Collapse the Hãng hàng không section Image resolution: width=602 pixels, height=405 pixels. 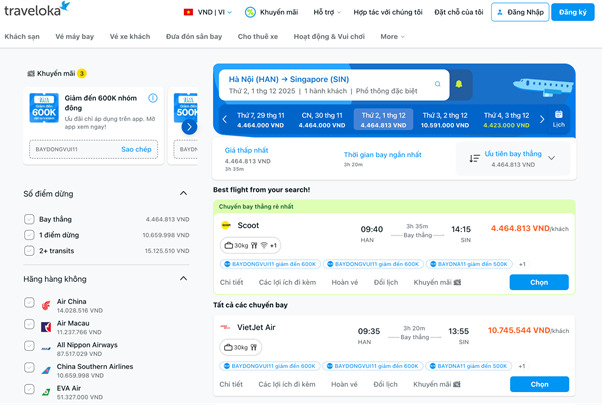click(184, 278)
